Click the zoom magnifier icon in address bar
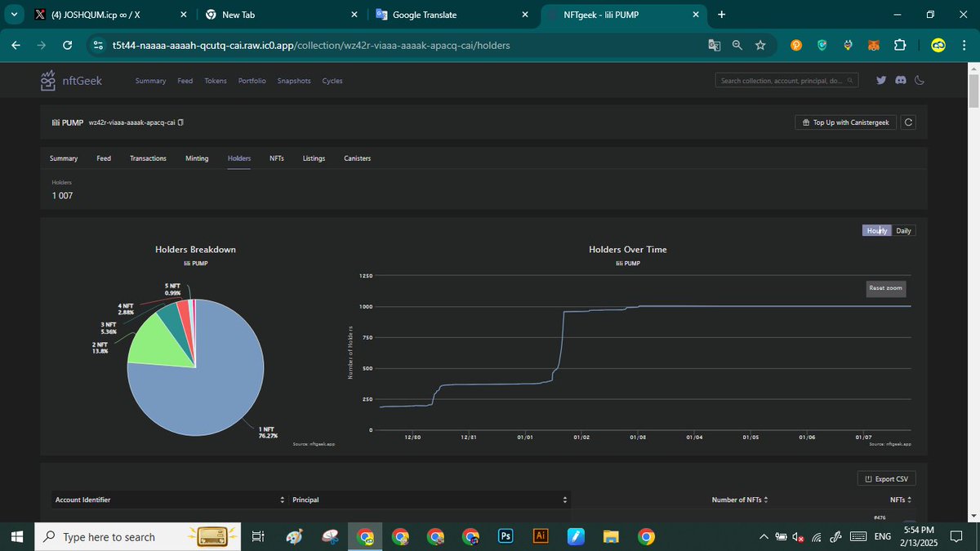 pos(737,46)
